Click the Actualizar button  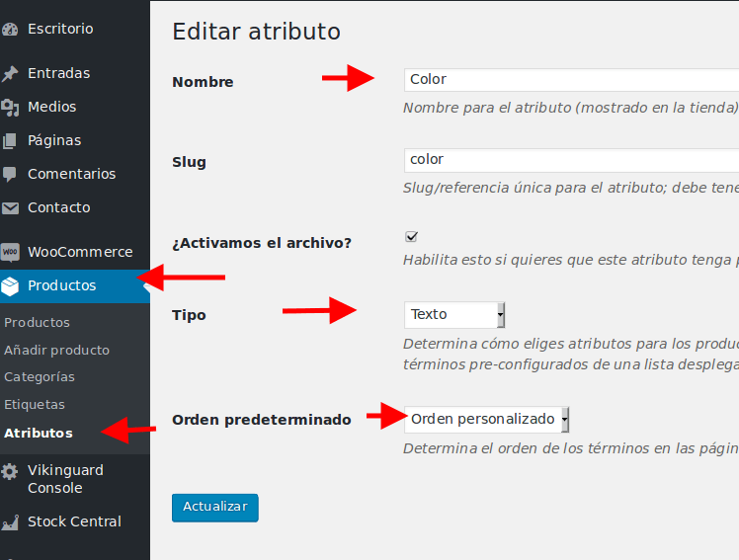(x=215, y=508)
